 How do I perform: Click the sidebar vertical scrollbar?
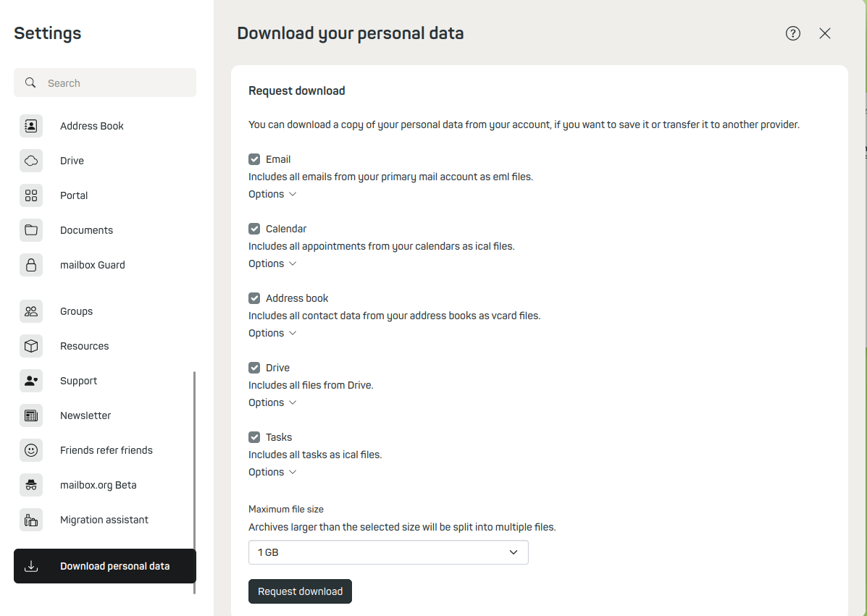(194, 478)
